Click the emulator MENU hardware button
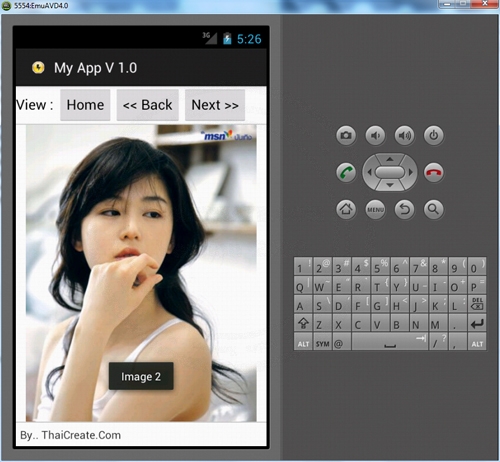The height and width of the screenshot is (462, 500). [375, 209]
